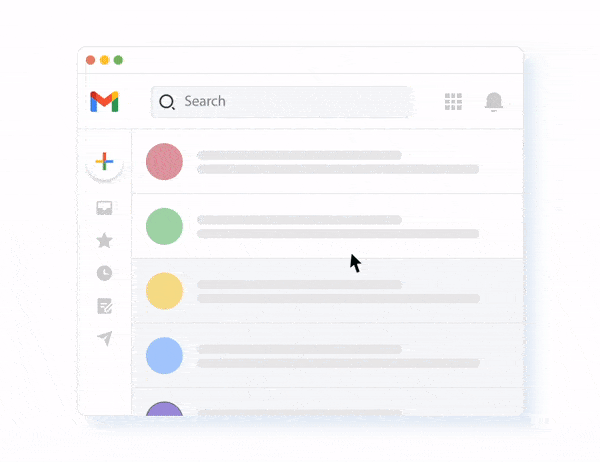Open the notifications bell
This screenshot has height=462, width=600.
coord(494,102)
